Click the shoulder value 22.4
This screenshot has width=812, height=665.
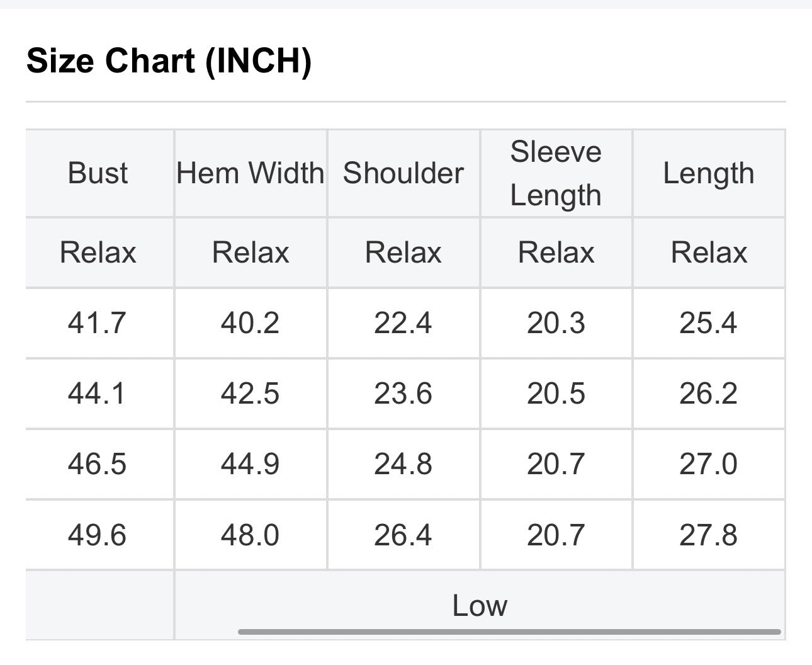pyautogui.click(x=403, y=323)
